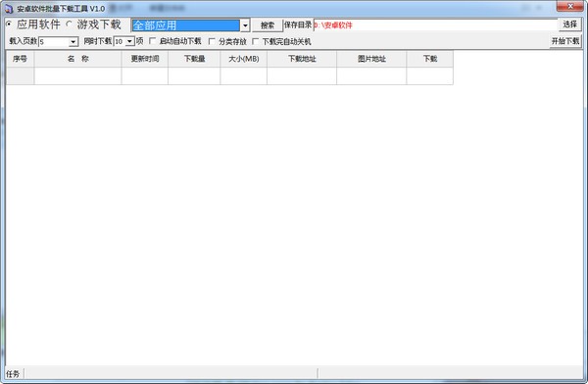Click the 下载 column header
This screenshot has width=588, height=384.
pyautogui.click(x=430, y=59)
